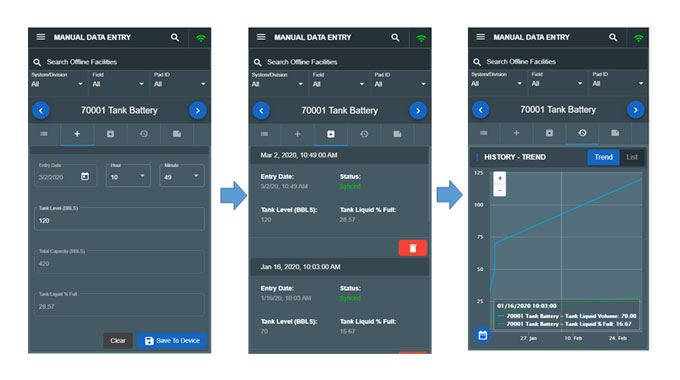
Task: Open the history clock tab in third panel
Action: point(582,133)
